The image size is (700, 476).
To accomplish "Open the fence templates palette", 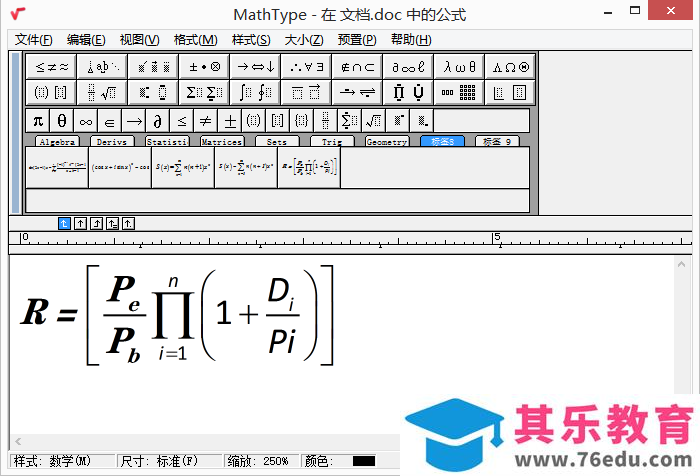I will (51, 92).
